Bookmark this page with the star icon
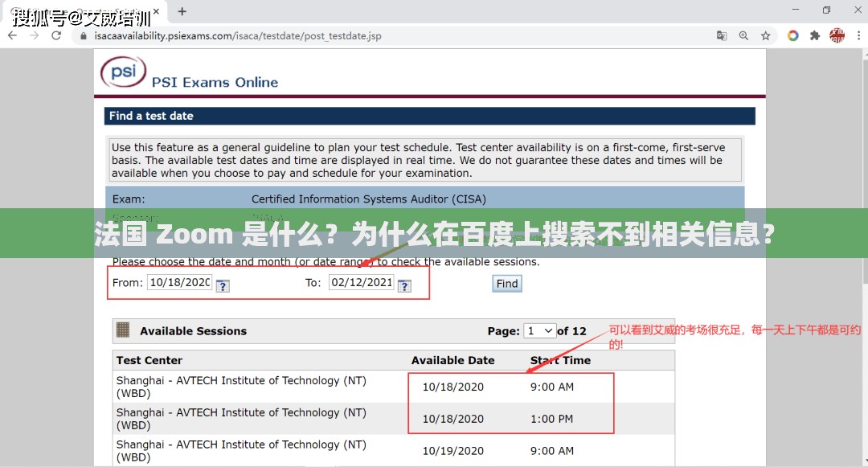 [x=765, y=35]
